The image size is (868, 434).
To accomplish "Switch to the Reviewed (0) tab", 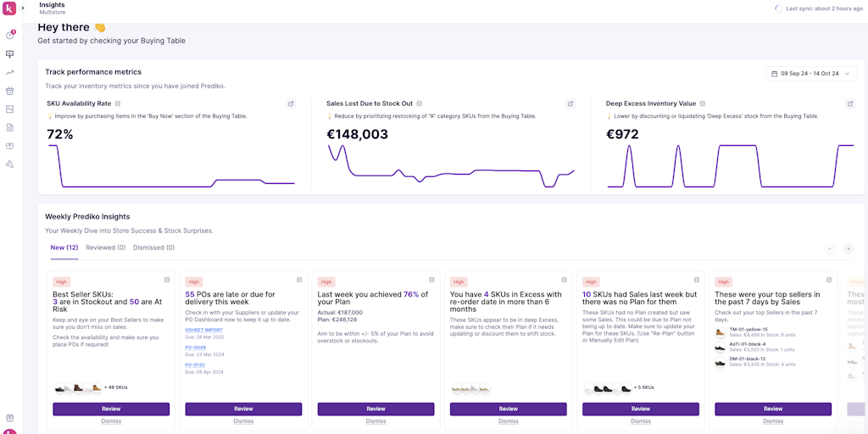I will pos(105,248).
